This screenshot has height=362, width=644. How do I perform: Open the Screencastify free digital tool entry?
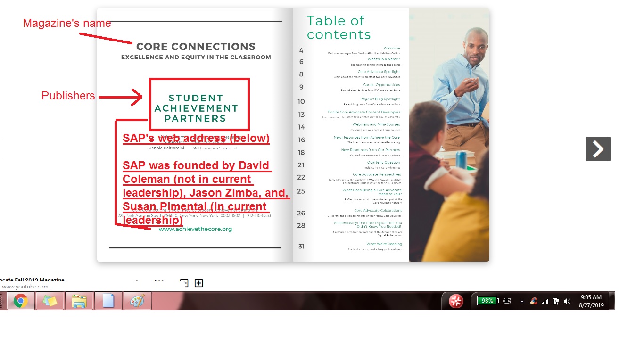(368, 225)
